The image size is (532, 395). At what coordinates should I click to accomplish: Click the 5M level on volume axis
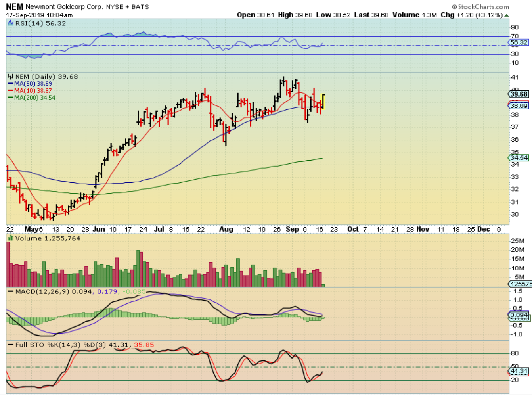tap(519, 277)
